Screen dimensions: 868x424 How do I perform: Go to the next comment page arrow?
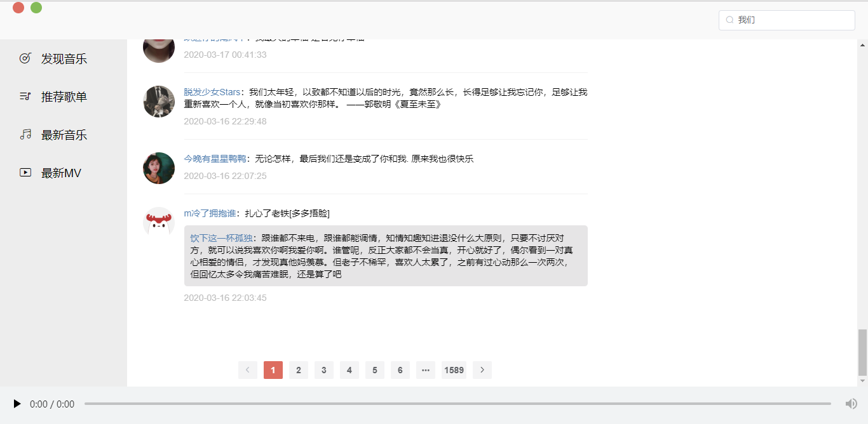[x=482, y=370]
